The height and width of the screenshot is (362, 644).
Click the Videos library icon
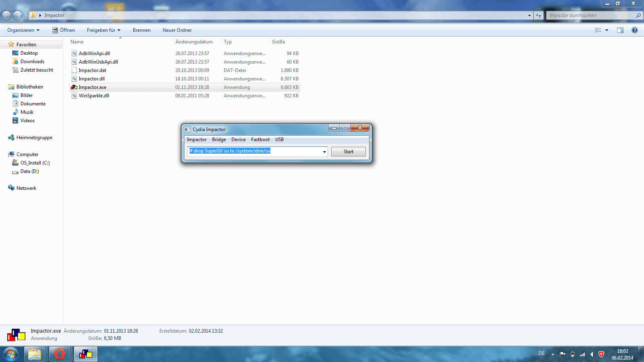click(x=15, y=121)
